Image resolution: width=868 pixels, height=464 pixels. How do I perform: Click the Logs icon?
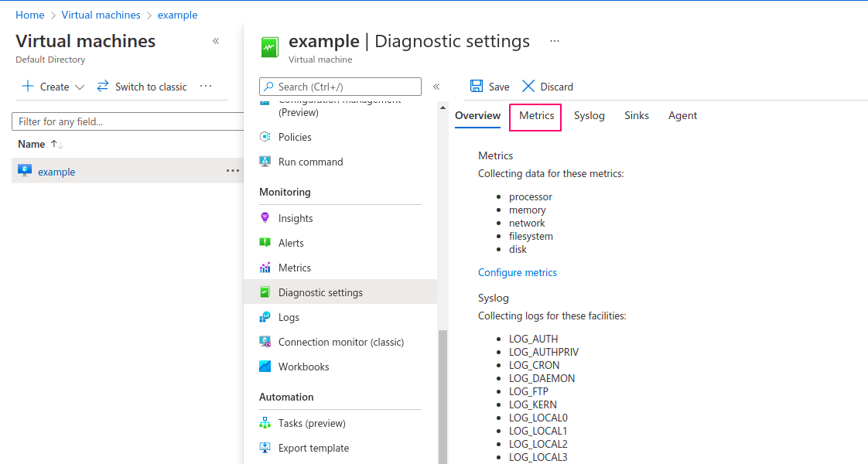click(265, 317)
